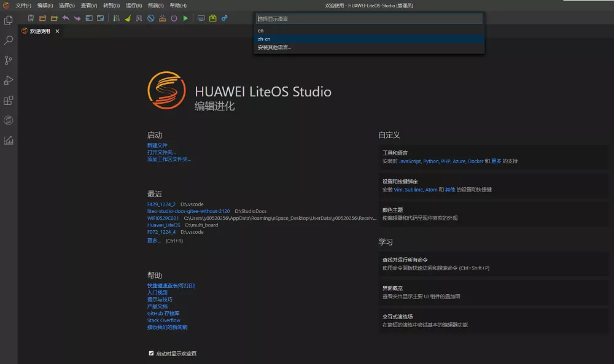Open the 查看(V) menu
This screenshot has height=364, width=614.
click(x=89, y=6)
